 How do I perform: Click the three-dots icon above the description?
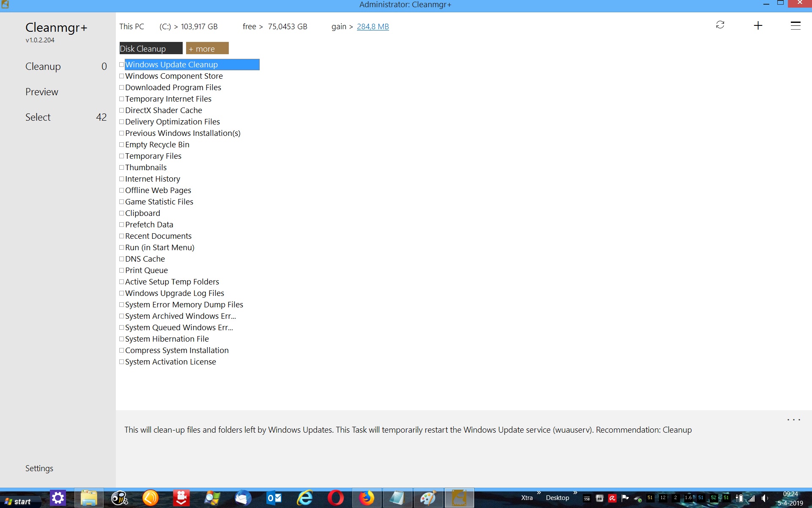(793, 420)
